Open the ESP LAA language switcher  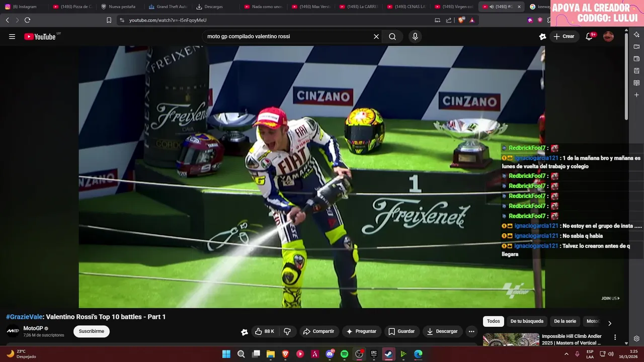click(590, 354)
